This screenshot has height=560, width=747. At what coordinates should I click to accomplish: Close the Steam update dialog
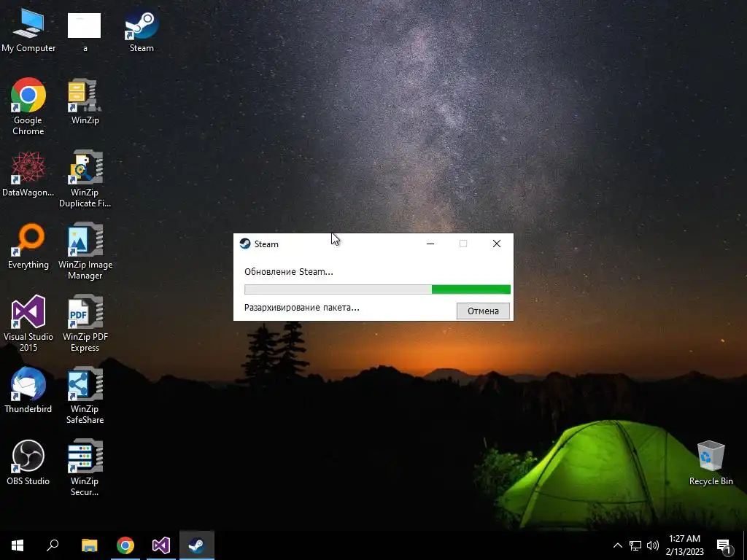pos(496,244)
